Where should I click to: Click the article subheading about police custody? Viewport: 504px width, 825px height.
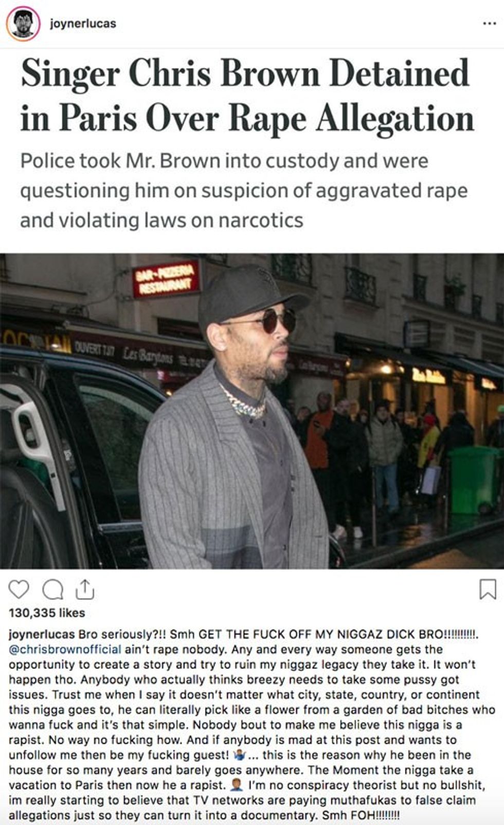[244, 190]
